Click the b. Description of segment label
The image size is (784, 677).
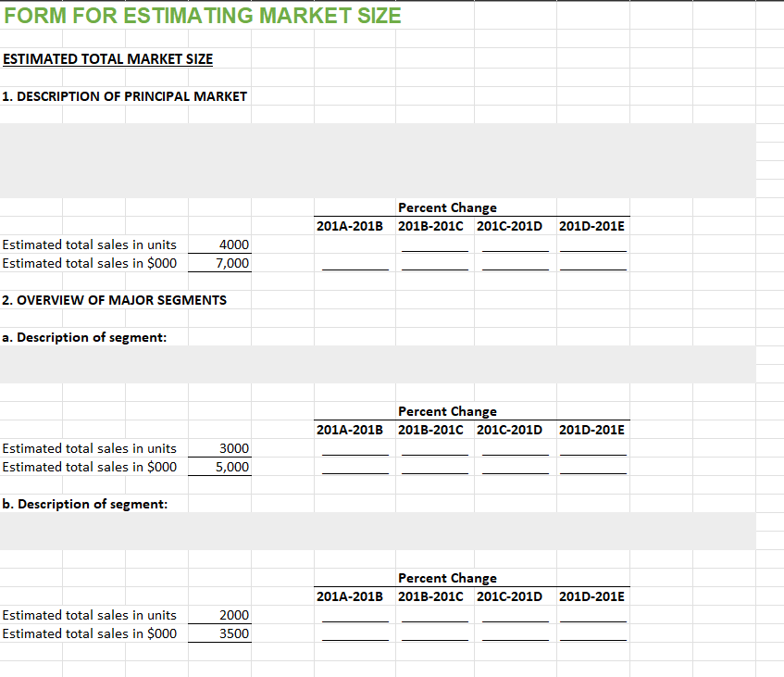[81, 503]
